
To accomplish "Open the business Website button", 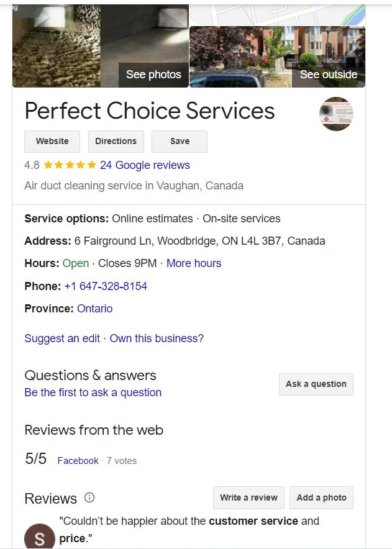I will point(52,141).
